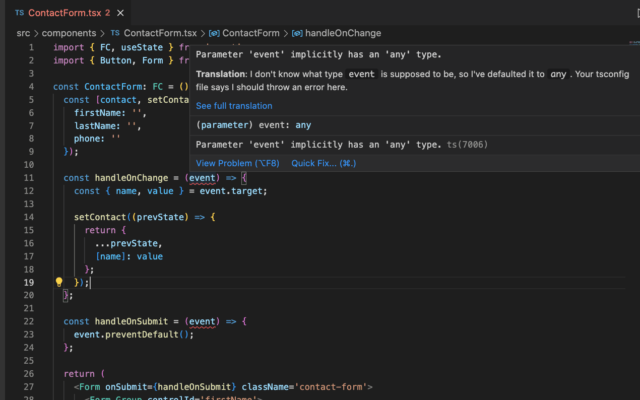Image resolution: width=640 pixels, height=400 pixels.
Task: Click the 'return (' statement on line 26
Action: [x=84, y=374]
